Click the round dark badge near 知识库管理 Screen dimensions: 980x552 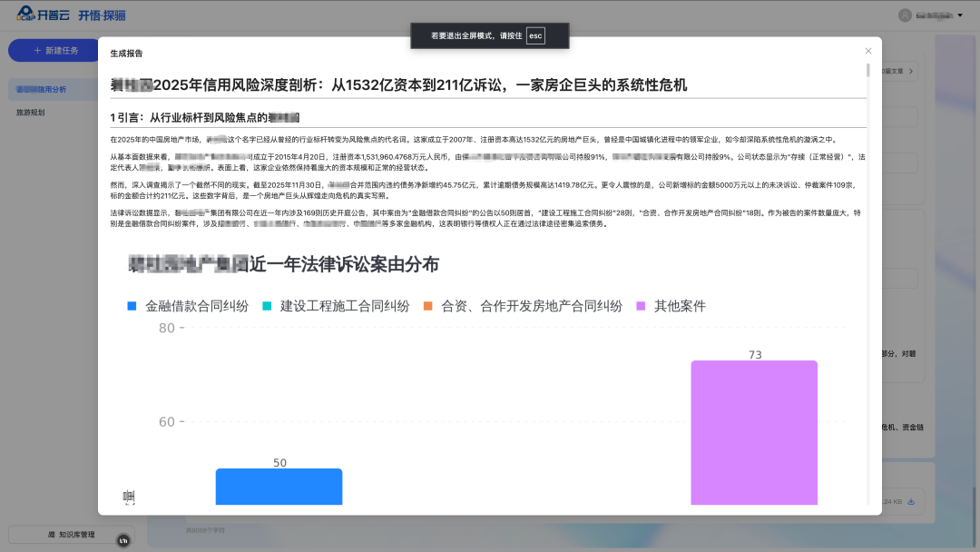tap(123, 541)
